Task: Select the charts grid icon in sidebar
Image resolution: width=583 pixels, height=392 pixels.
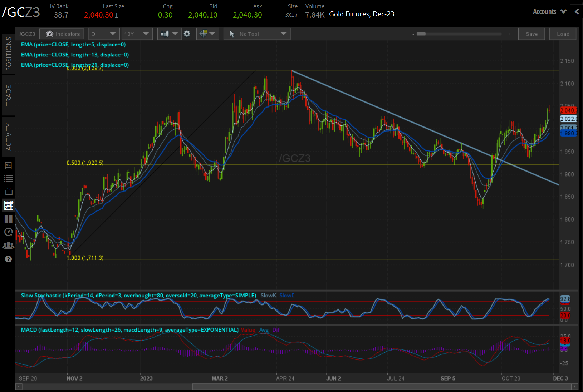Action: (9, 205)
